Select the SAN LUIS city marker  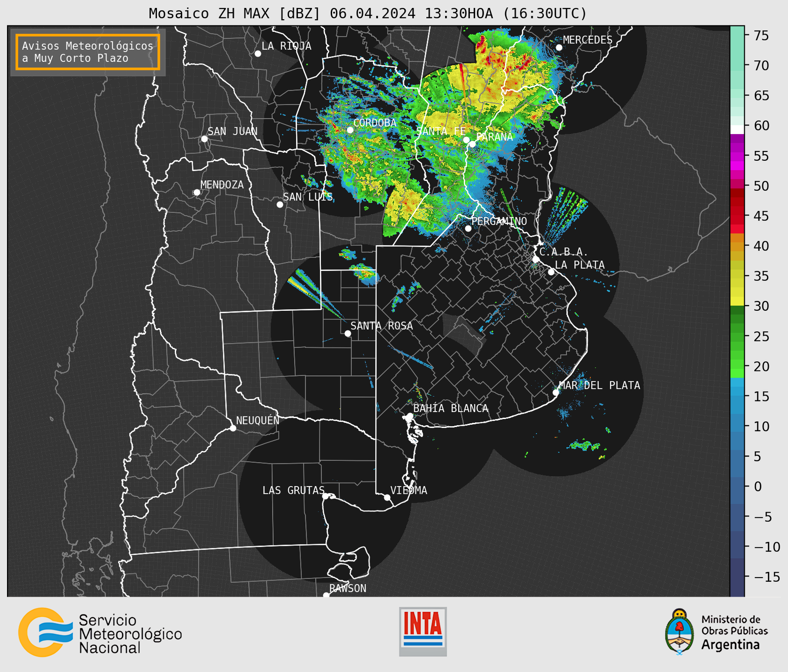(280, 205)
